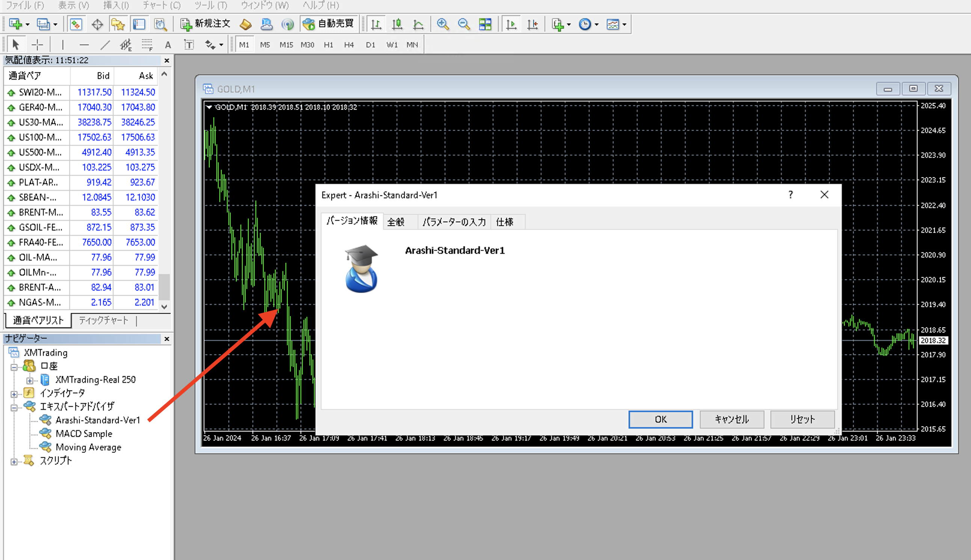Open the new chart dropdown arrow

point(27,24)
